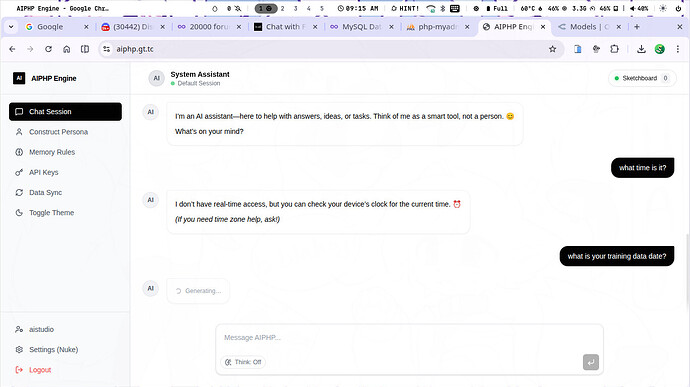The width and height of the screenshot is (690, 387).
Task: Click the 'what time is it?' message bubble
Action: (642, 168)
